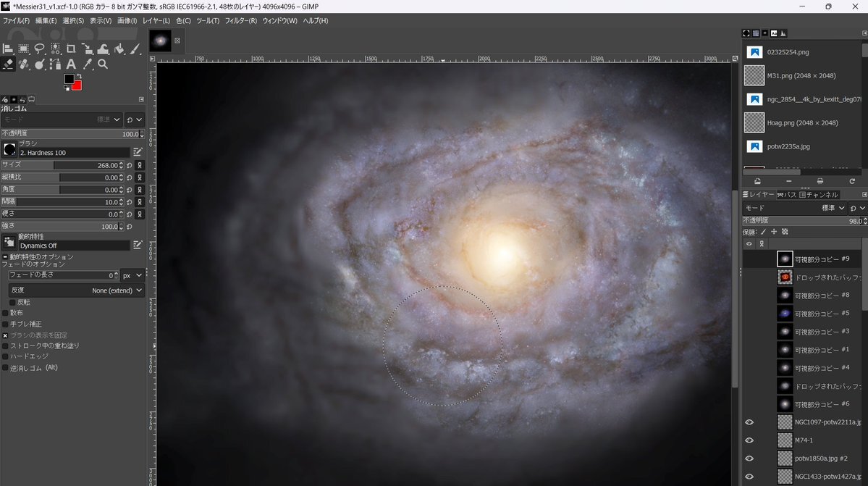Enable the ストローク中の重ね塗り checkbox
Viewport: 868px width, 486px height.
5,346
